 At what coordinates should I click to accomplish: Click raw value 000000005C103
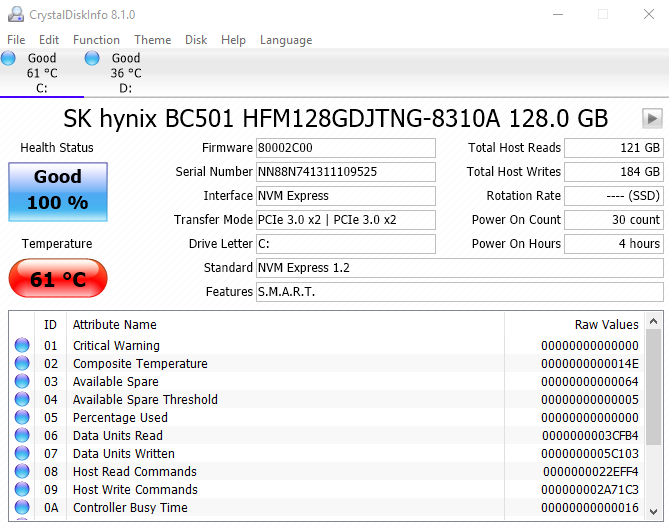(590, 453)
